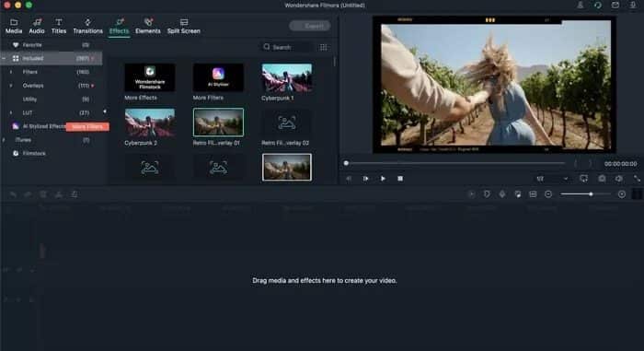
Task: Expand the Overlays disclosure arrow
Action: 11,86
